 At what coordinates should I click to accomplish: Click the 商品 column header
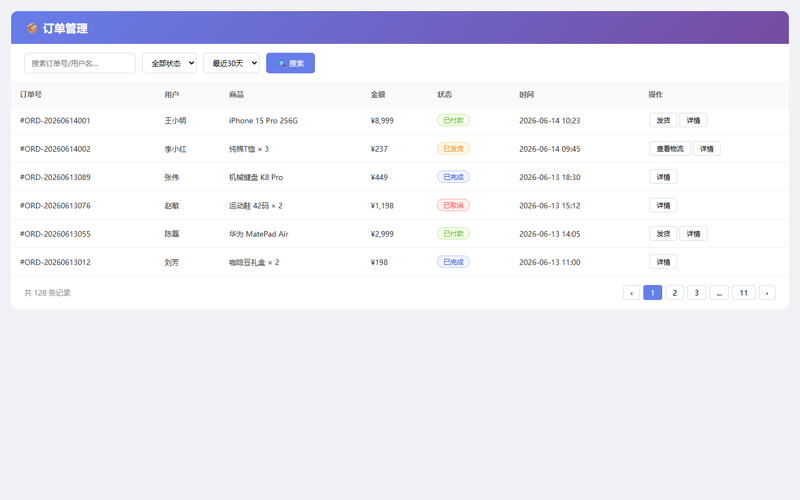(x=236, y=94)
